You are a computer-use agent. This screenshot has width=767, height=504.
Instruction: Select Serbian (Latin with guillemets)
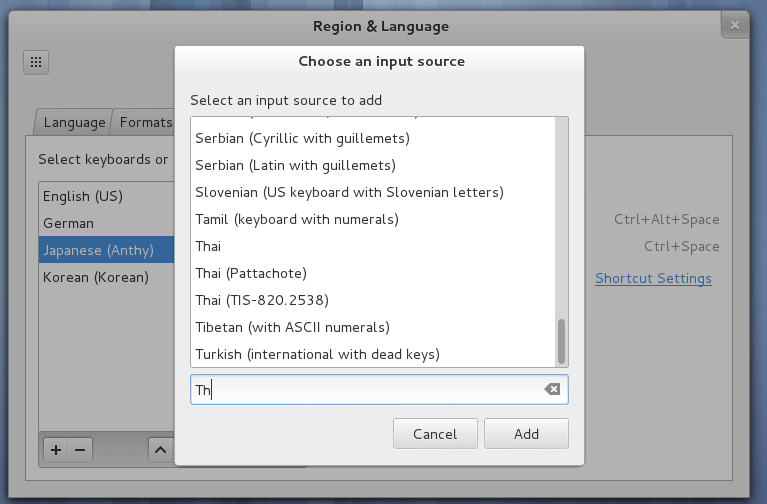[373, 165]
